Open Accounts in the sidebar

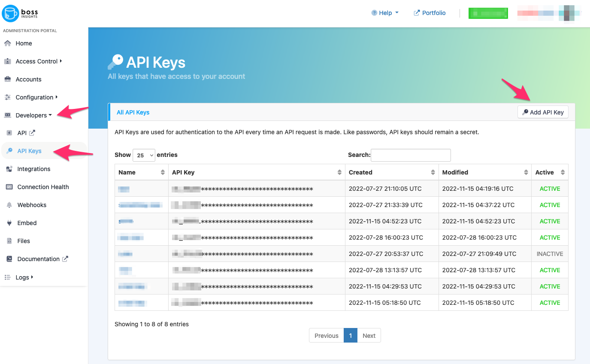[x=28, y=79]
